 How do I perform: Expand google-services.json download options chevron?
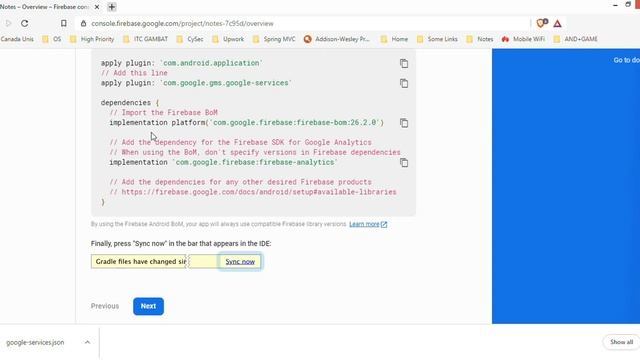tap(87, 342)
